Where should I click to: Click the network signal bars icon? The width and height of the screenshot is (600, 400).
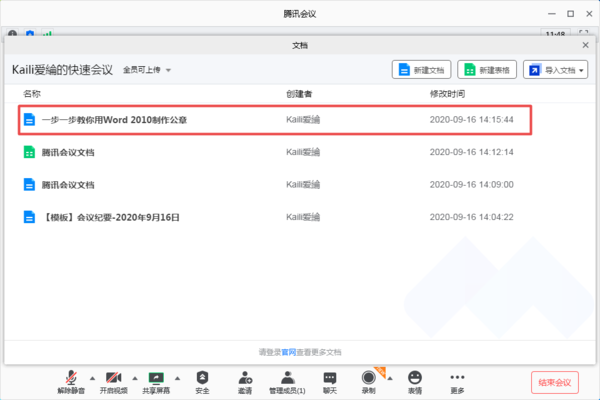coord(47,34)
